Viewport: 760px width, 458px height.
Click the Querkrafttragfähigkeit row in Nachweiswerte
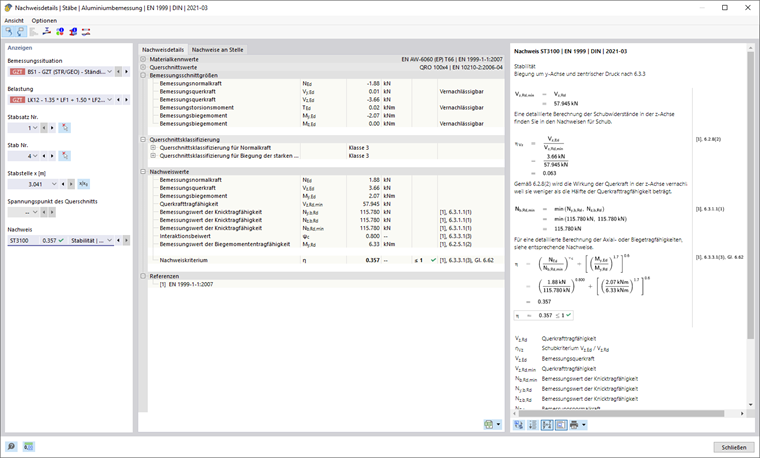(326, 204)
